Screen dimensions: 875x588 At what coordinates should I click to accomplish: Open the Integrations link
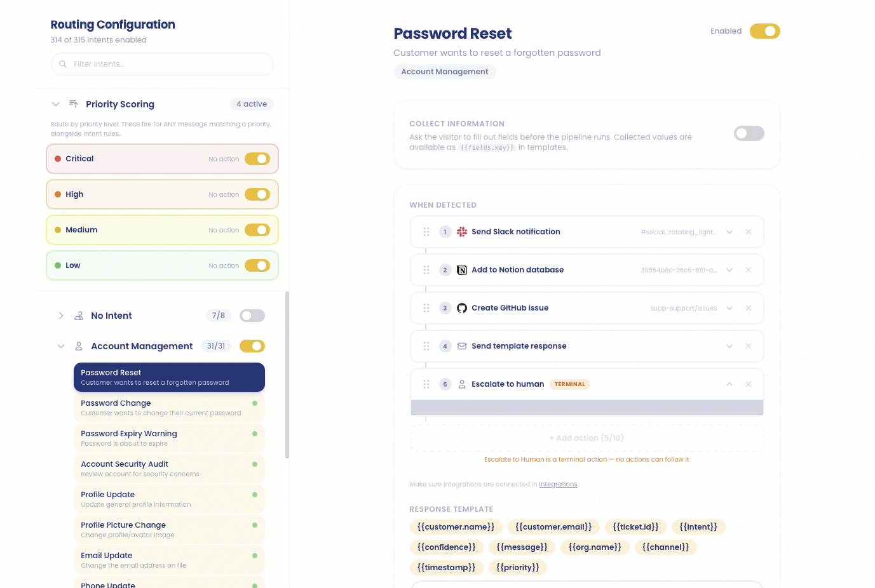557,484
